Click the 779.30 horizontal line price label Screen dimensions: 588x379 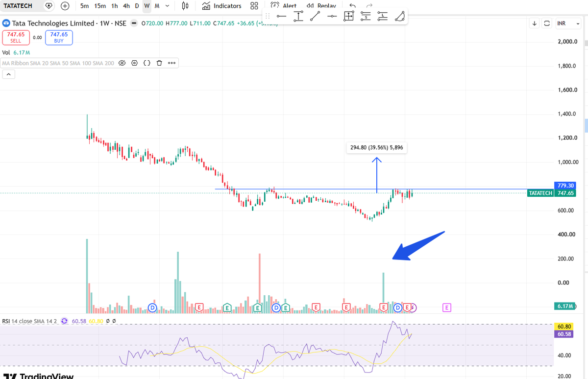coord(565,186)
